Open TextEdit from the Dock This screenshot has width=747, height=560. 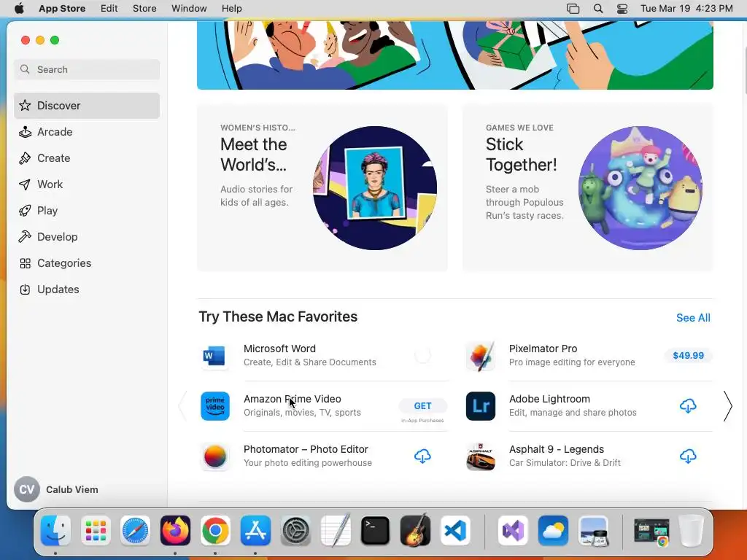coord(336,531)
